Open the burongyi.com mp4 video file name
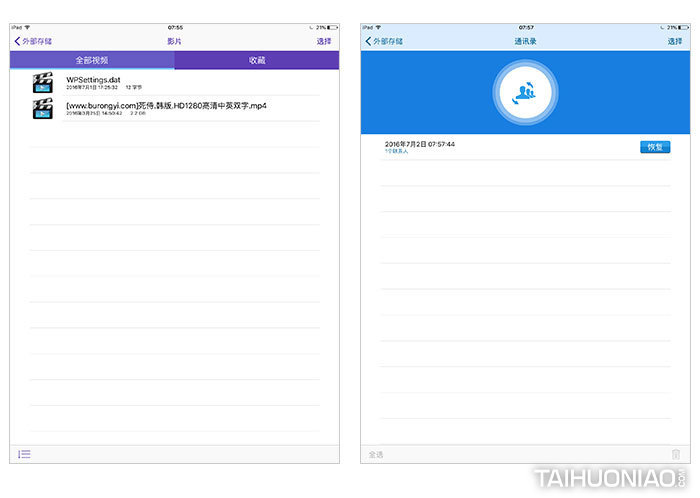700x498 pixels. pos(166,105)
